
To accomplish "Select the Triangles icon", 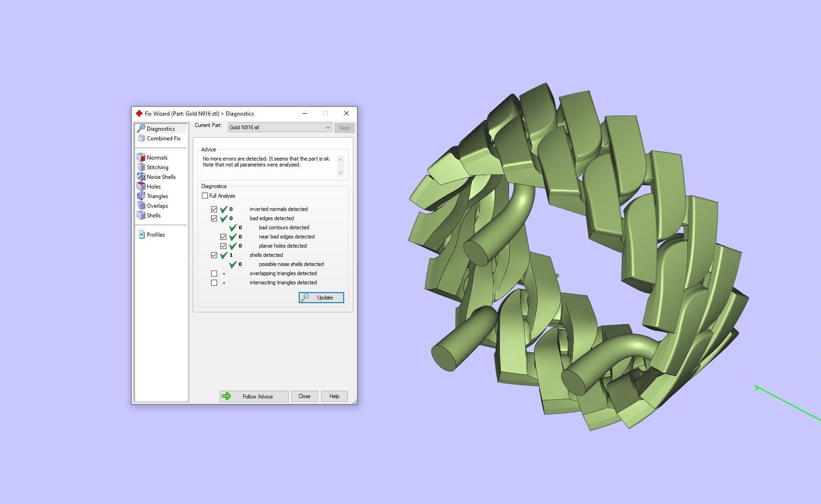I will click(x=141, y=196).
